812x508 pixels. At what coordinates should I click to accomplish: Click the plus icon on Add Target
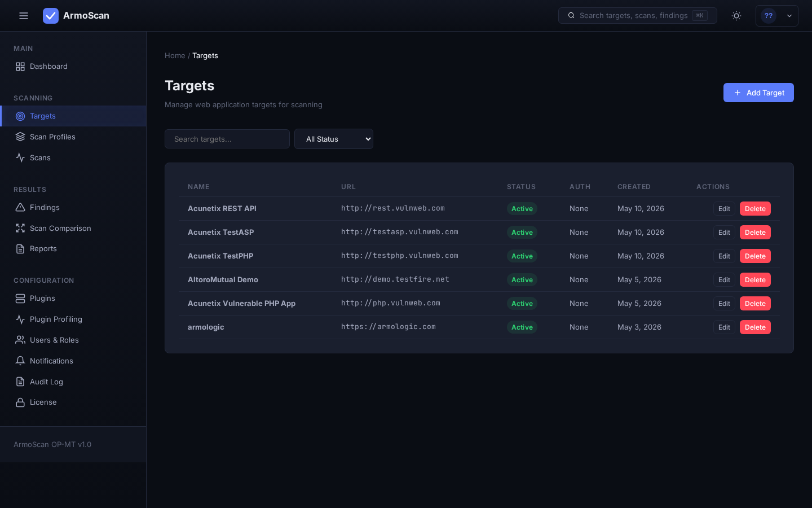tap(738, 93)
